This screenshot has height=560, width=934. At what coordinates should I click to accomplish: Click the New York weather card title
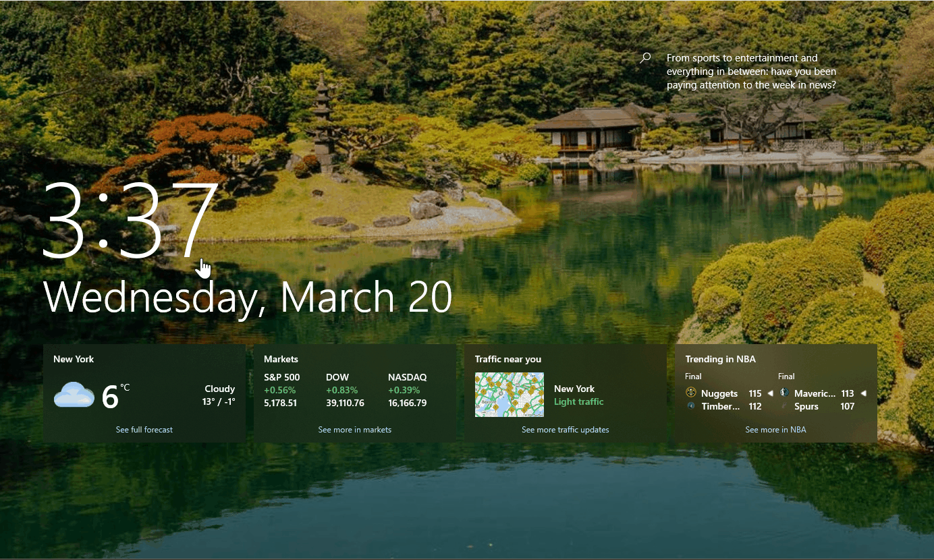(x=73, y=358)
